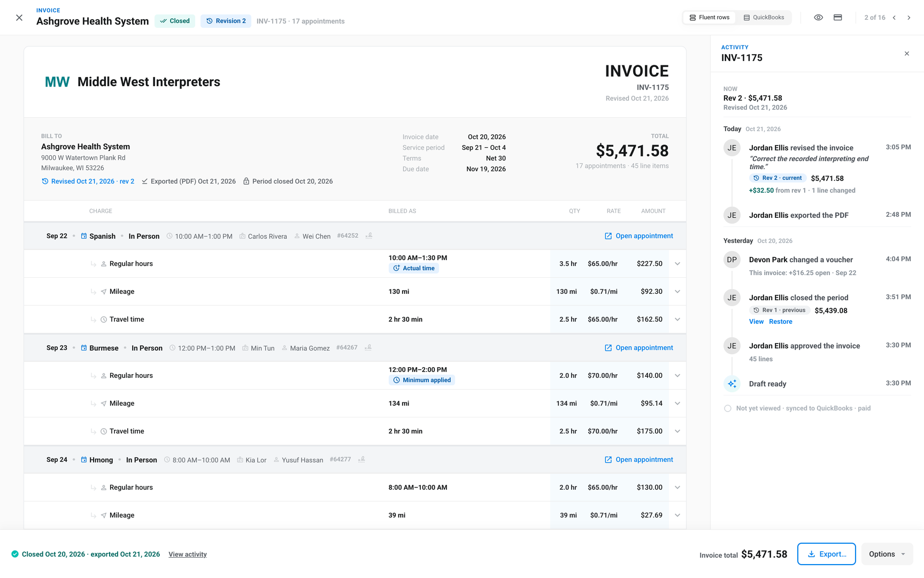Close the Activity panel
Image resolution: width=924 pixels, height=578 pixels.
coord(907,54)
